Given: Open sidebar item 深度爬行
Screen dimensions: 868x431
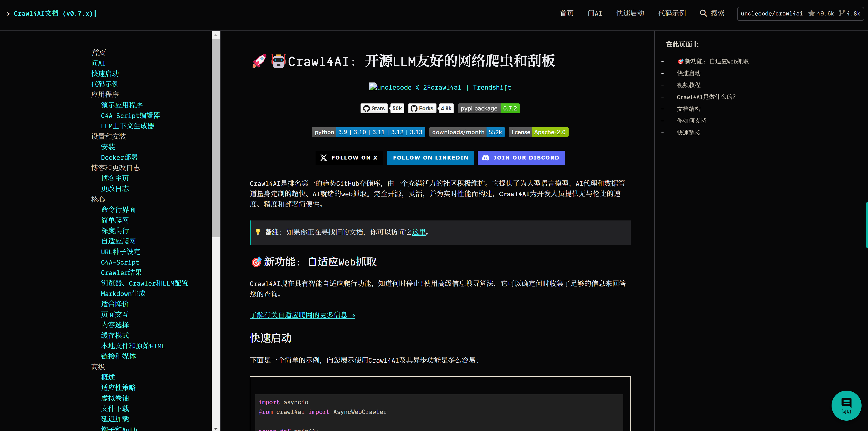Looking at the screenshot, I should pyautogui.click(x=115, y=231).
